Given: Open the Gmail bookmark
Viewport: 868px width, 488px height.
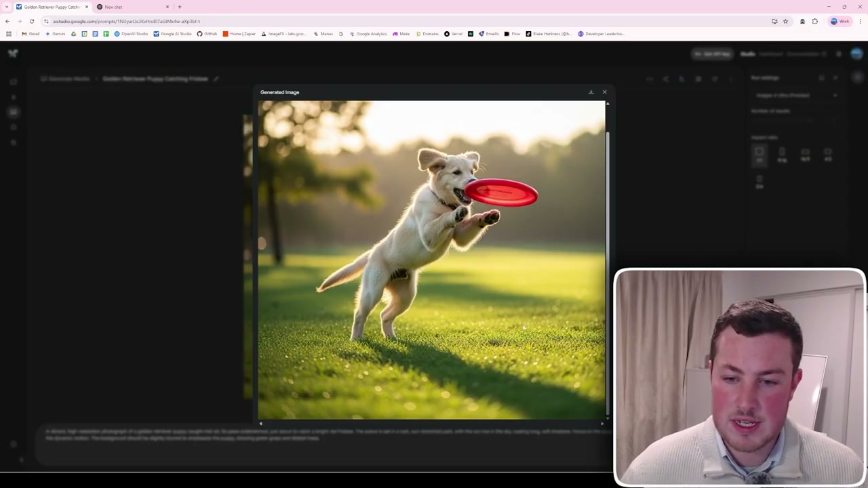Looking at the screenshot, I should (31, 34).
